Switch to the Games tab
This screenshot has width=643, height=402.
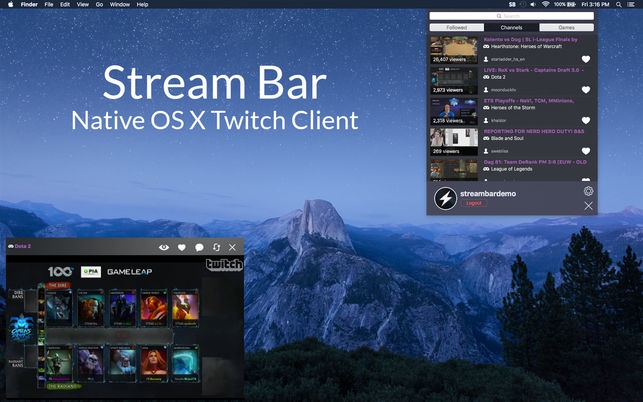pos(566,27)
